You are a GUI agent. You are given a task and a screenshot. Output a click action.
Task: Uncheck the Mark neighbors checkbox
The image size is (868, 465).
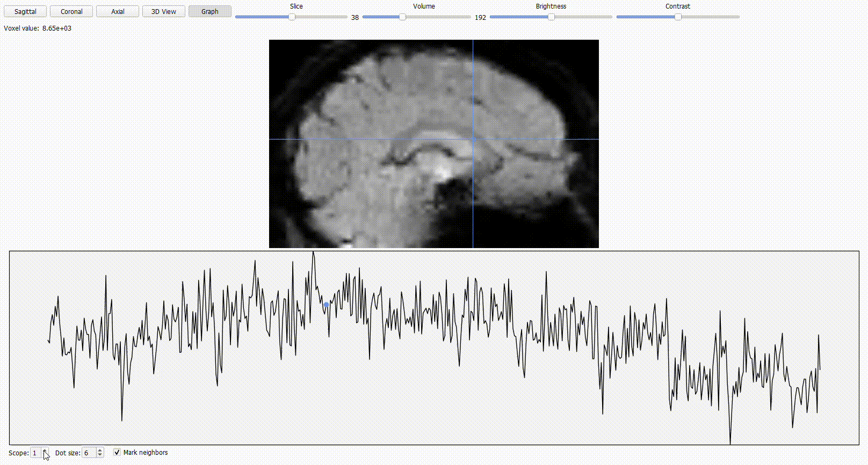117,453
